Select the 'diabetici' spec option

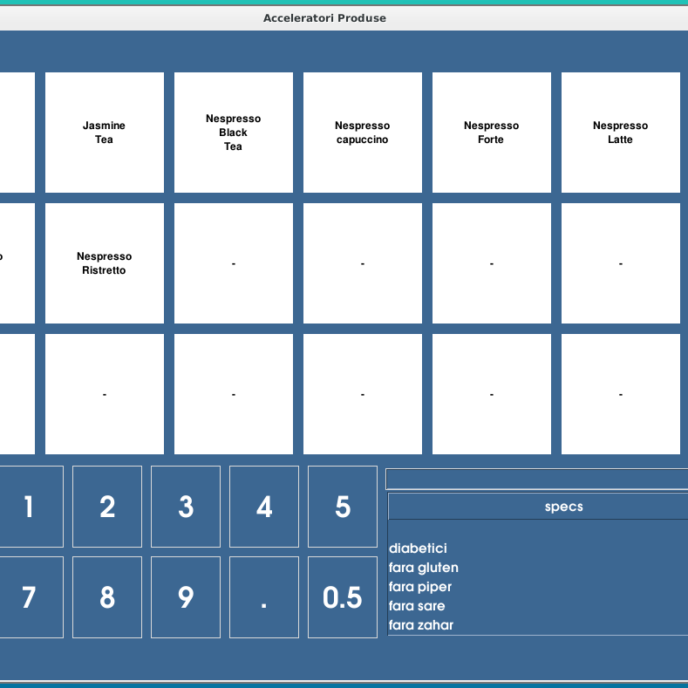click(418, 548)
